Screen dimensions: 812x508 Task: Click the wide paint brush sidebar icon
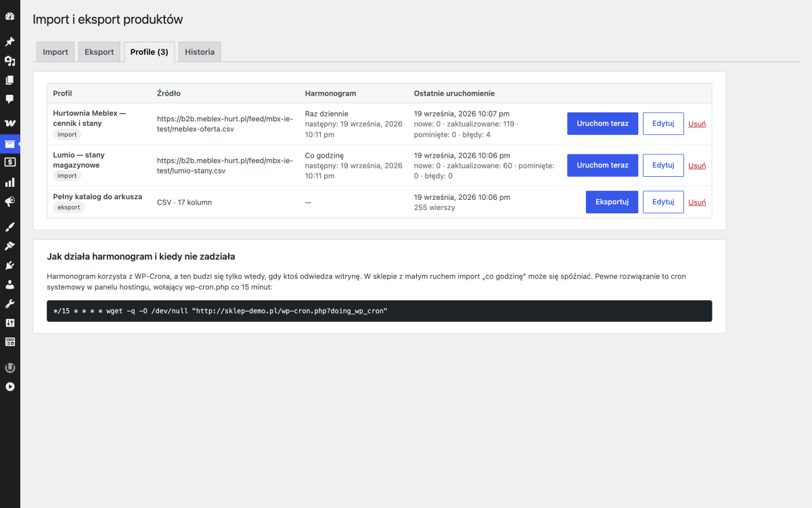point(10,246)
